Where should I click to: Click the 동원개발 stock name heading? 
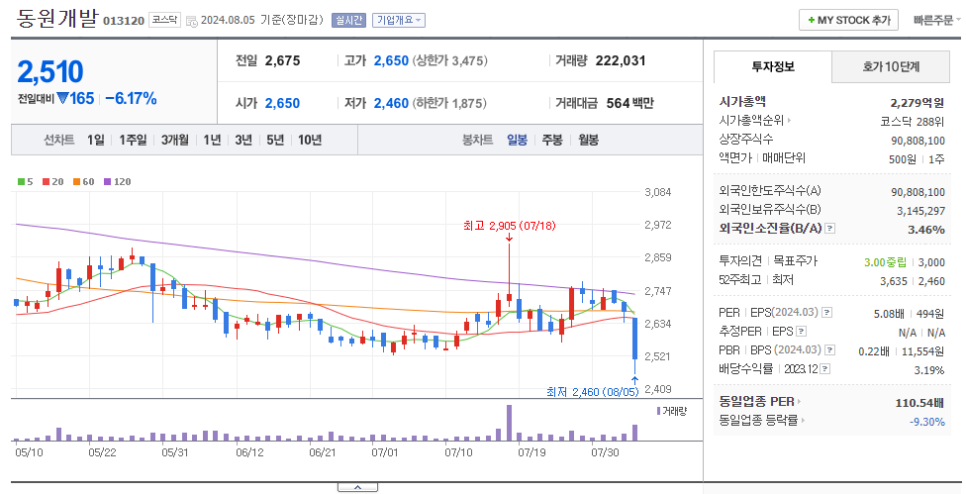point(57,18)
